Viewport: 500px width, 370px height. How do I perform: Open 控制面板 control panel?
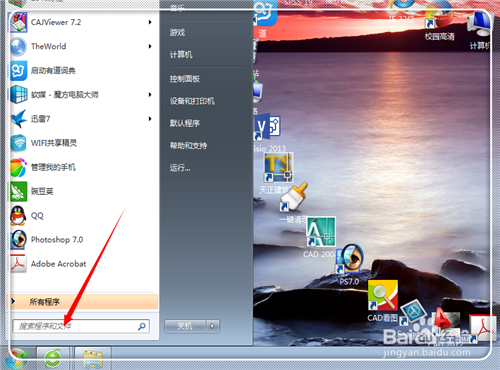[185, 79]
